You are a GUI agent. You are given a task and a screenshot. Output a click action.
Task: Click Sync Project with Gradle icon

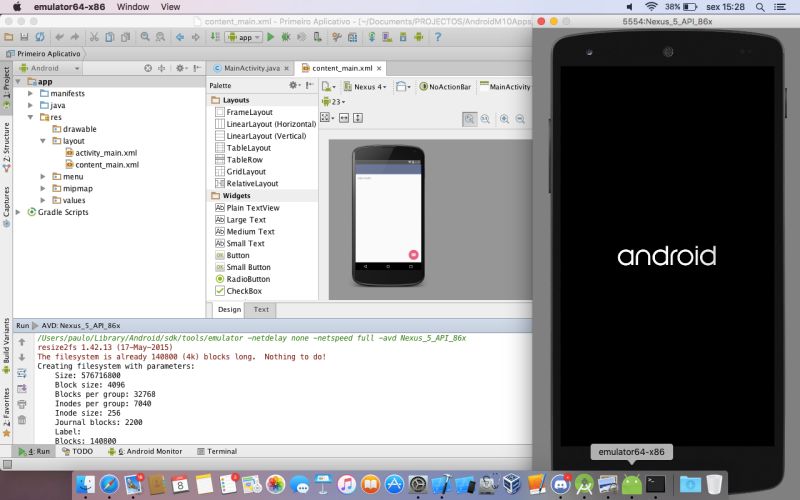[x=372, y=37]
